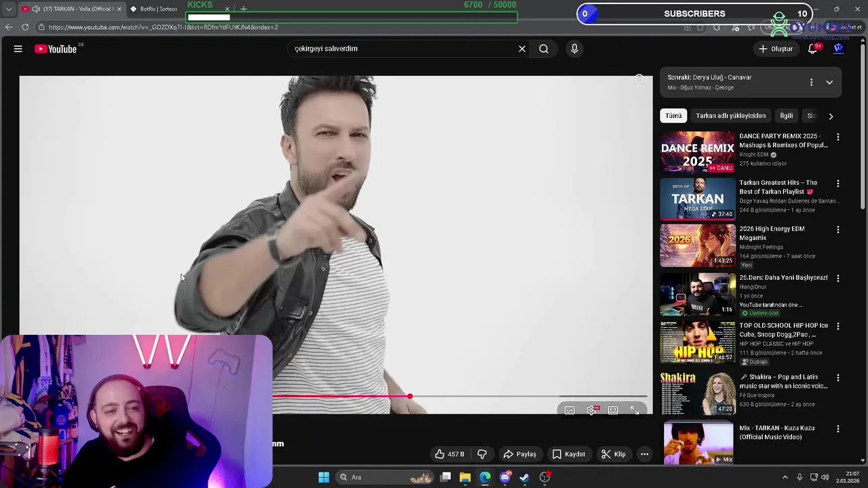
Task: Open options for 2026 High Energy EDM
Action: (837, 230)
